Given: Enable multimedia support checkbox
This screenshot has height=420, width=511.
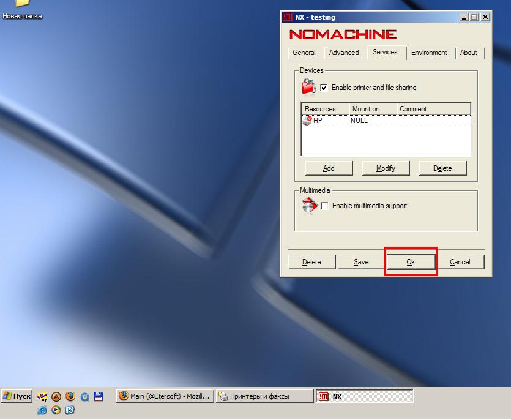Looking at the screenshot, I should pyautogui.click(x=324, y=206).
